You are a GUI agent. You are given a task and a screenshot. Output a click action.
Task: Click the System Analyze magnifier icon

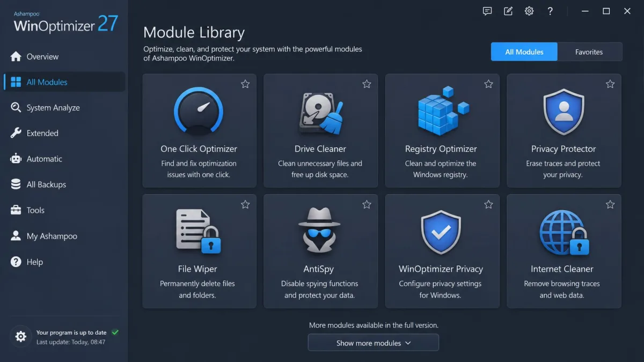[16, 108]
